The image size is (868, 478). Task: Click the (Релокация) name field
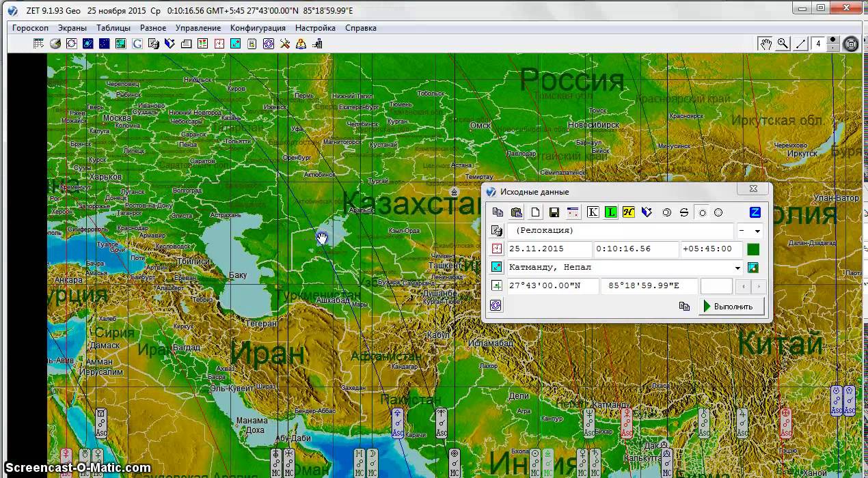coord(620,231)
